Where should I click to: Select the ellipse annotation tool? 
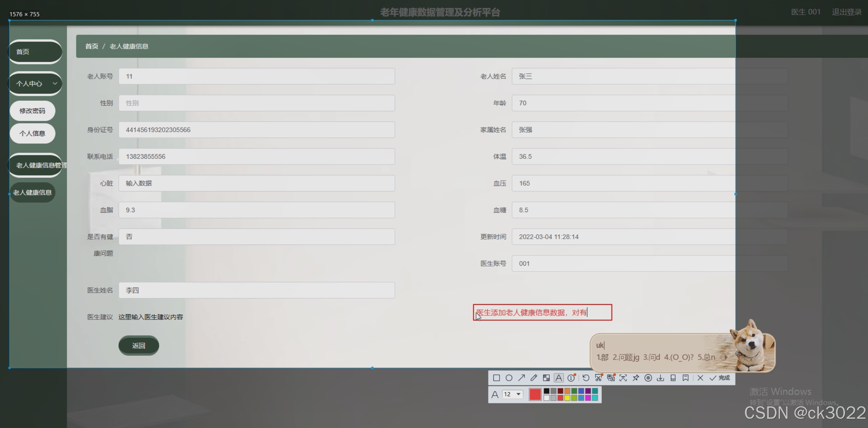(x=509, y=378)
